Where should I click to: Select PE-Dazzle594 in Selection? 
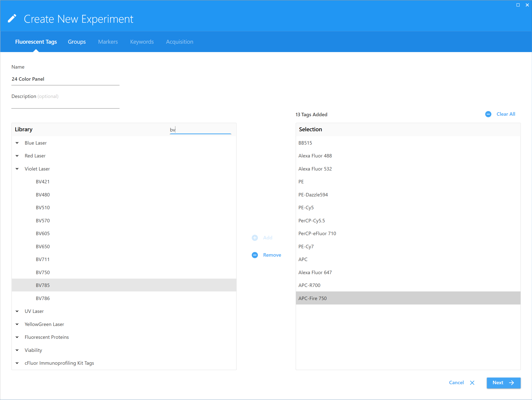pos(408,195)
